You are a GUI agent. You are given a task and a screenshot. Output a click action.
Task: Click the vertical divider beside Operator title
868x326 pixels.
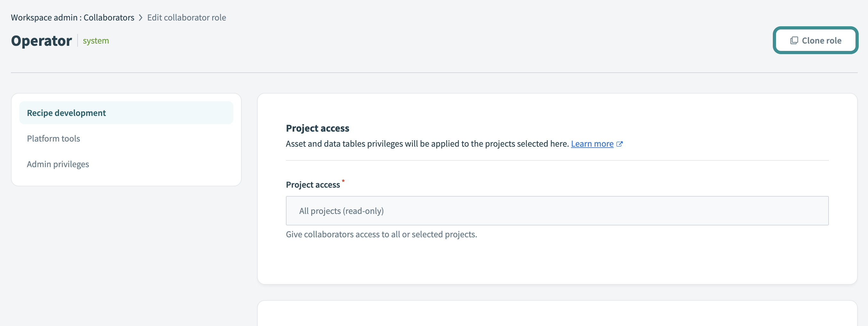pyautogui.click(x=78, y=41)
